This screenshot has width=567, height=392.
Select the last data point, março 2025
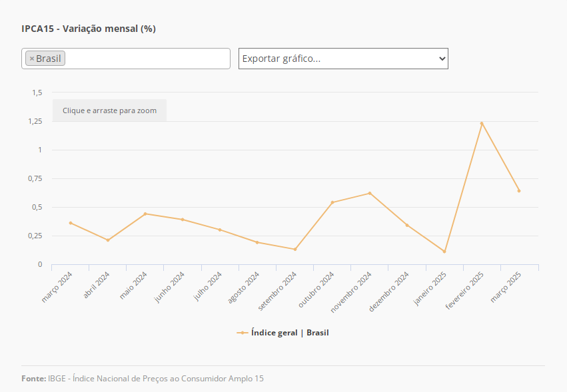(x=519, y=191)
